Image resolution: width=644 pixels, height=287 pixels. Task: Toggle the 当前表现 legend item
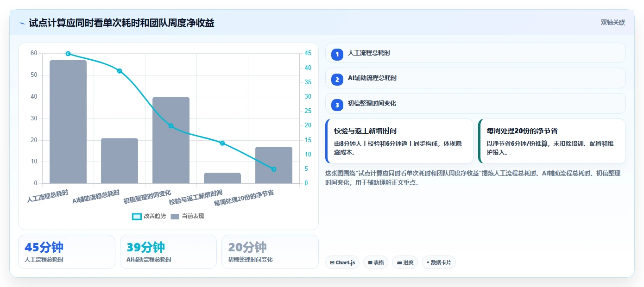(x=187, y=216)
